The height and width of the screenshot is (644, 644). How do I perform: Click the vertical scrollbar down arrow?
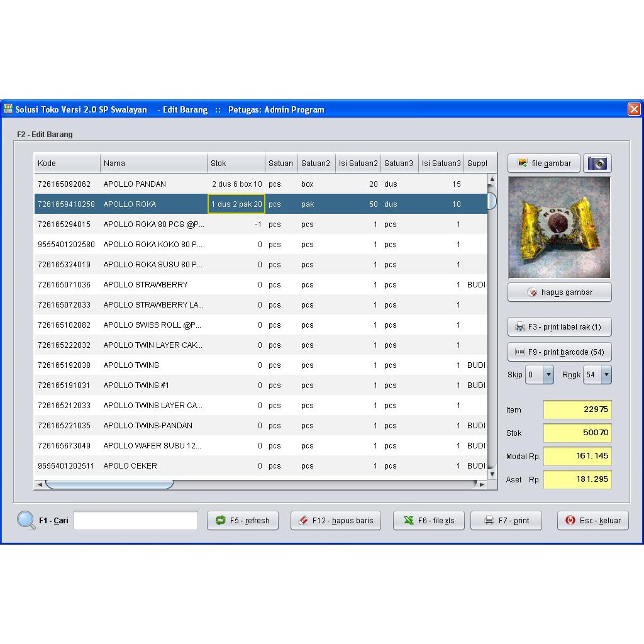tap(492, 475)
